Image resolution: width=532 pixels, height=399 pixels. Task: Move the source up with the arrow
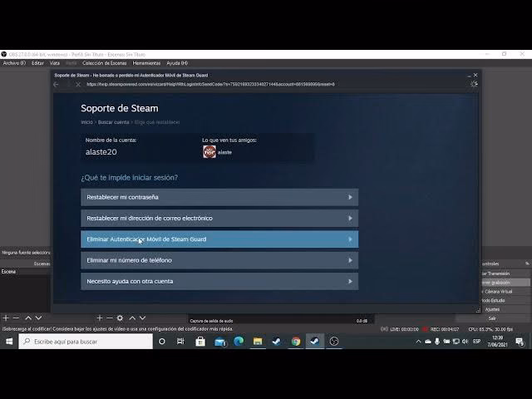[132, 318]
